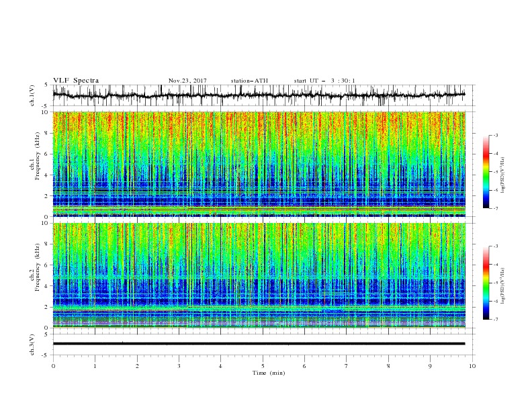Click the ch.2 color bar "log(PSD)(V²/Hz)" label

click(502, 285)
